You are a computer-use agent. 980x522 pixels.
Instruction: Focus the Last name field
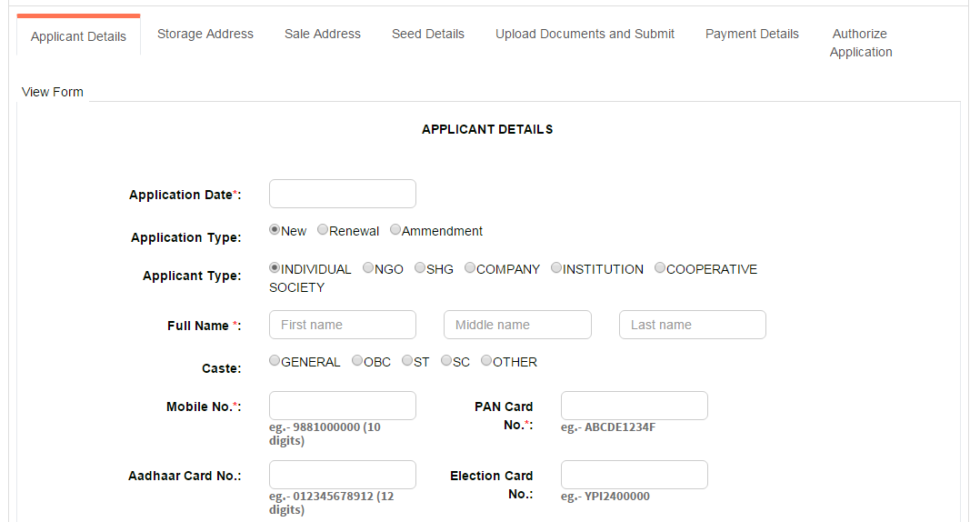tap(693, 325)
